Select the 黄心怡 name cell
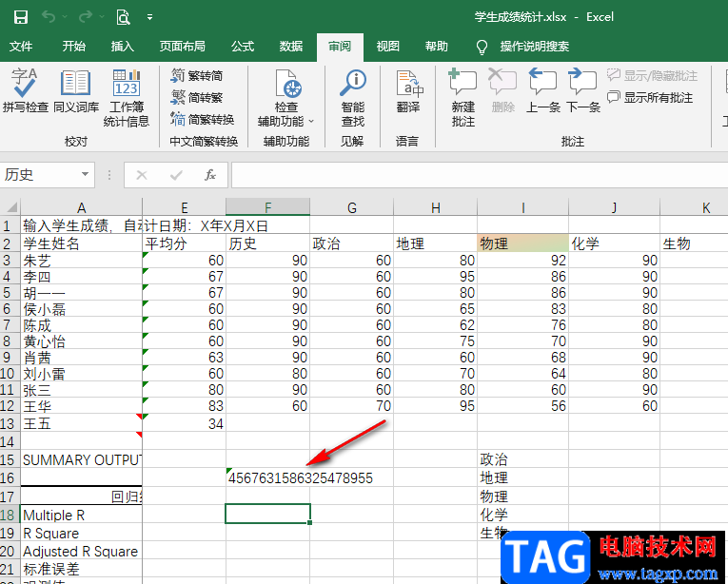The image size is (728, 584). coord(81,341)
